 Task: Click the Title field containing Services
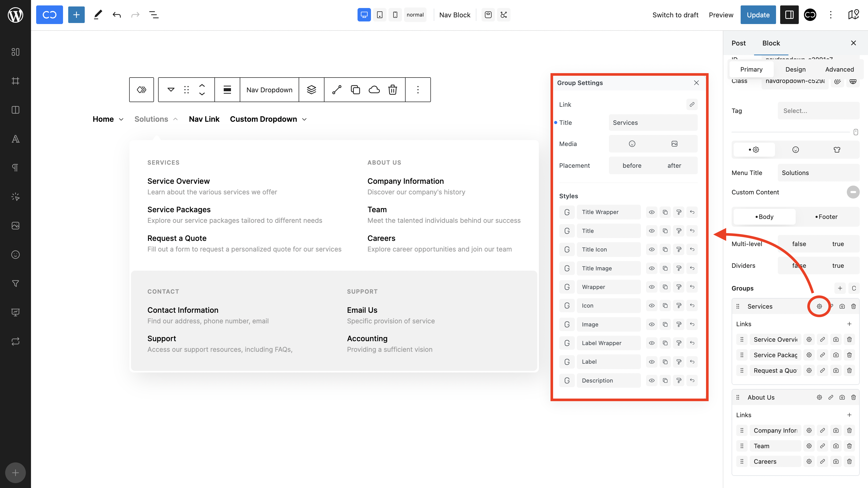(653, 123)
